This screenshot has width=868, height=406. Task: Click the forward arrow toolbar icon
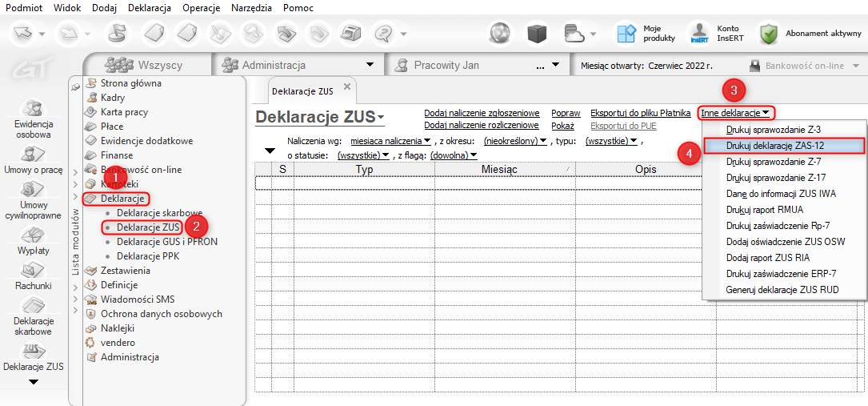point(68,34)
